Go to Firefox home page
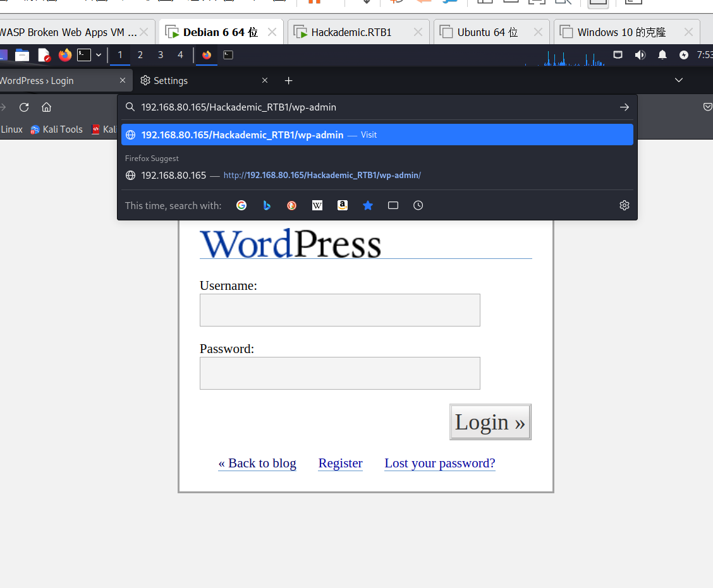Screen dimensions: 713x588 [x=46, y=107]
